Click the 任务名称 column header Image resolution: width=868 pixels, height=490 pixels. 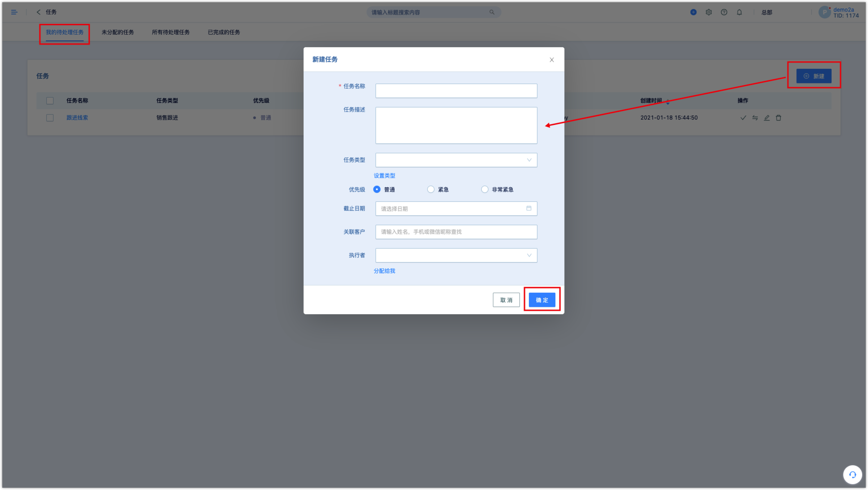pyautogui.click(x=77, y=101)
